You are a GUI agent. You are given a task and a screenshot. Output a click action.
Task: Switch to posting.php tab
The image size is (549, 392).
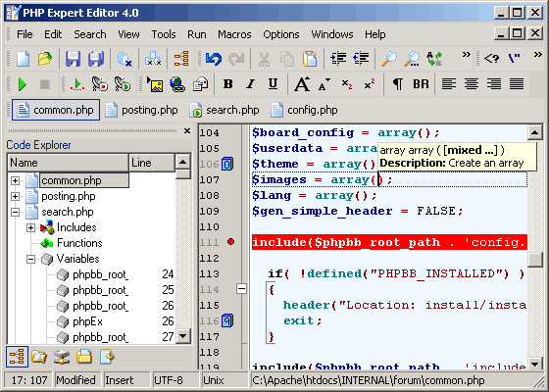click(141, 110)
